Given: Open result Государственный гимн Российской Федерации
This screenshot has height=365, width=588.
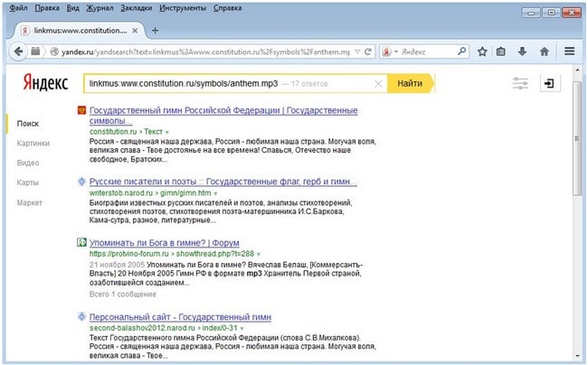Looking at the screenshot, I should pyautogui.click(x=223, y=116).
